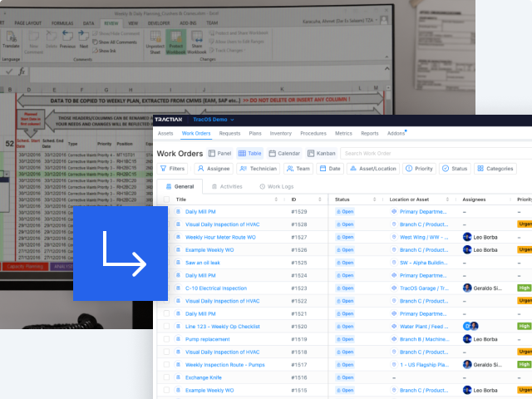Click the High priority badge for #1523
This screenshot has height=399, width=532.
pos(524,288)
